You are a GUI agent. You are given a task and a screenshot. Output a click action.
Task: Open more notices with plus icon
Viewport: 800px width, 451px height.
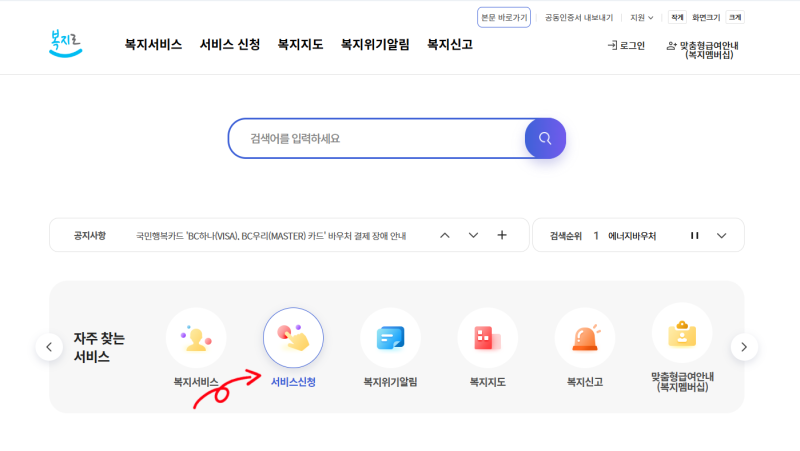point(502,235)
